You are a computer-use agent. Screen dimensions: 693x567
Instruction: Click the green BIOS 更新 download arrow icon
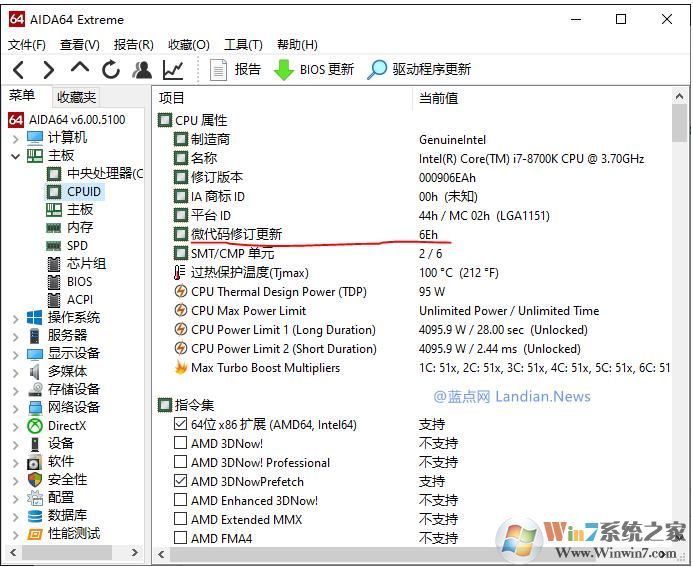point(284,70)
